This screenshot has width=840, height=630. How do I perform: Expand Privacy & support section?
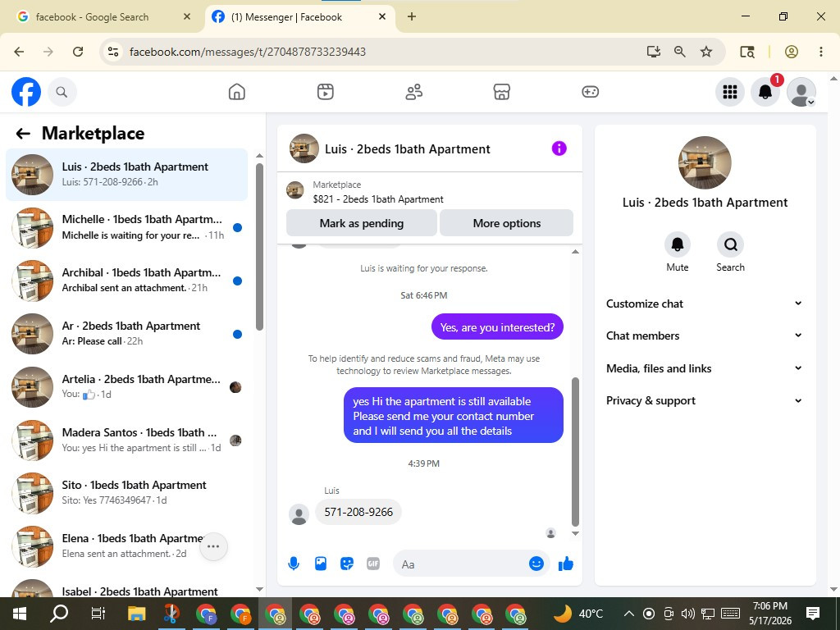pos(705,400)
